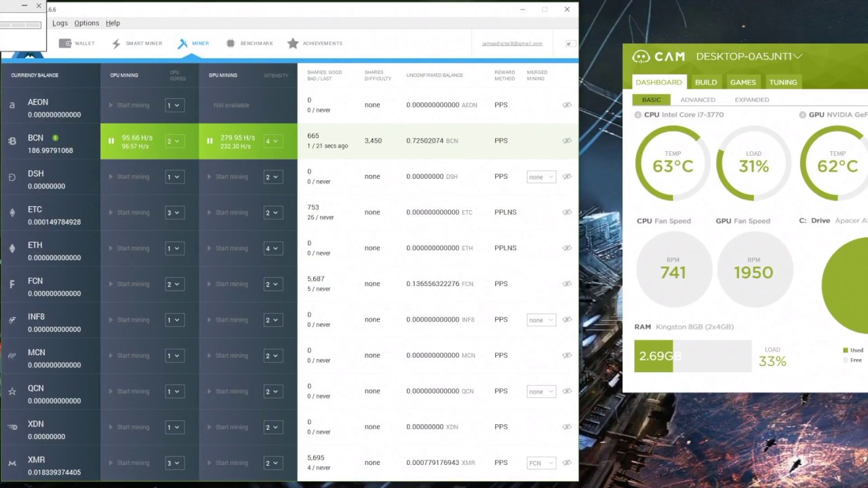Toggle visibility eye for FCN row
Image resolution: width=868 pixels, height=488 pixels.
pyautogui.click(x=567, y=285)
